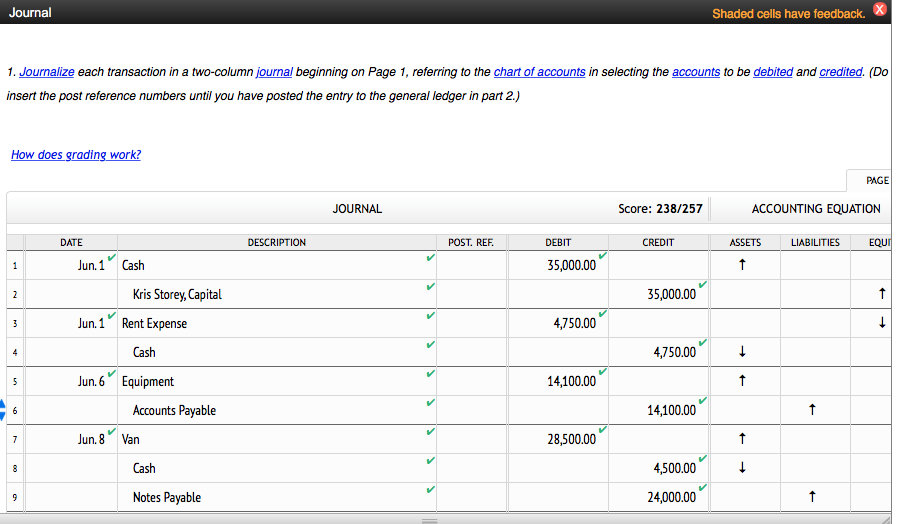The image size is (900, 524).
Task: Click Liabilities up arrow for Notes Payable
Action: (812, 496)
